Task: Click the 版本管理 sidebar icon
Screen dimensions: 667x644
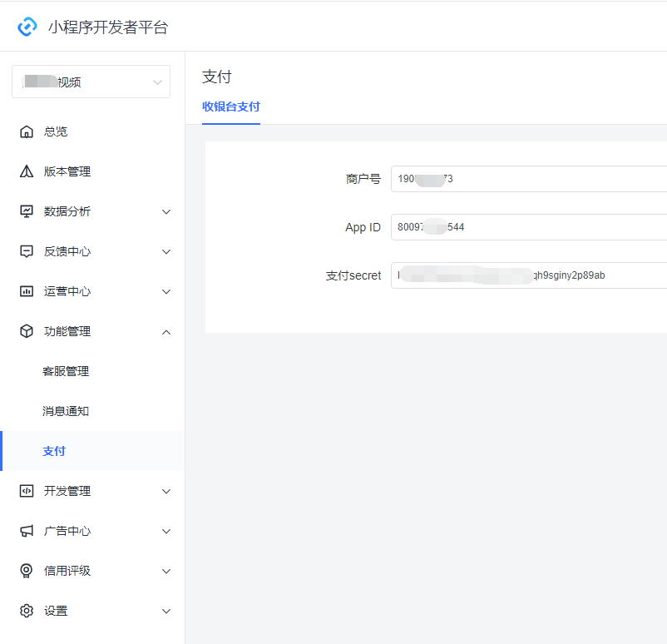Action: pyautogui.click(x=27, y=171)
